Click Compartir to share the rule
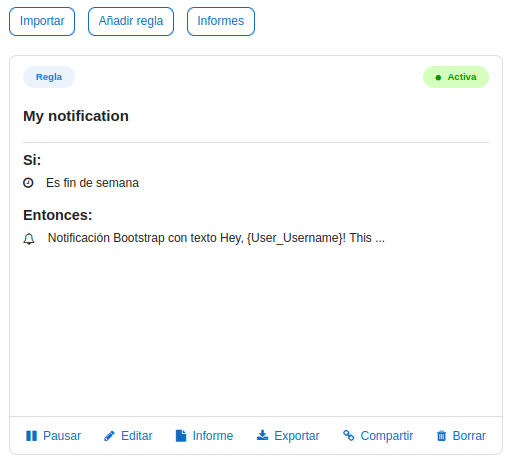Image resolution: width=511 pixels, height=466 pixels. pyautogui.click(x=387, y=436)
